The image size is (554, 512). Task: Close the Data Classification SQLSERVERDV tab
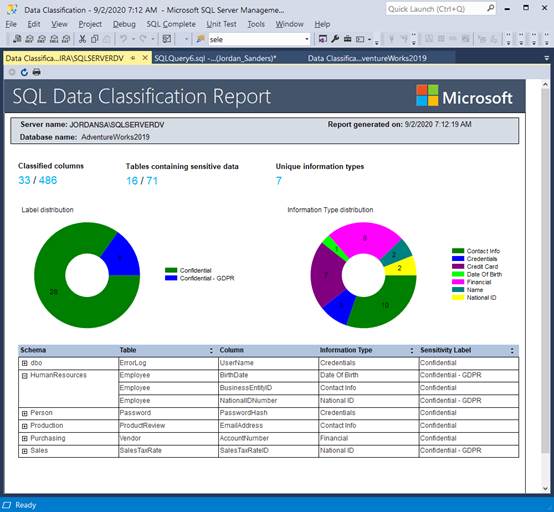point(145,58)
